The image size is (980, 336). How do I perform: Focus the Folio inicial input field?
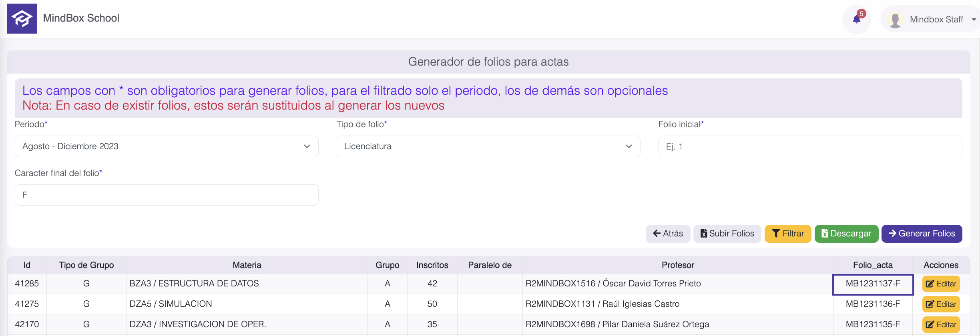coord(810,146)
